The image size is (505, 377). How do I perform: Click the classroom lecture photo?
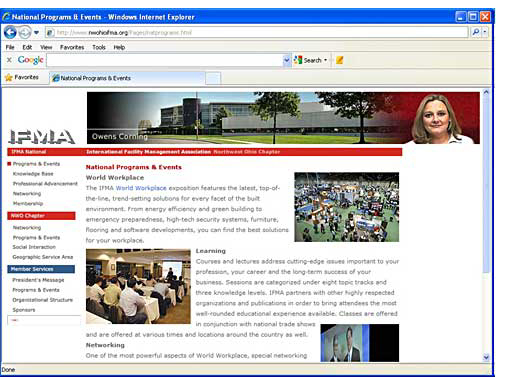(138, 286)
